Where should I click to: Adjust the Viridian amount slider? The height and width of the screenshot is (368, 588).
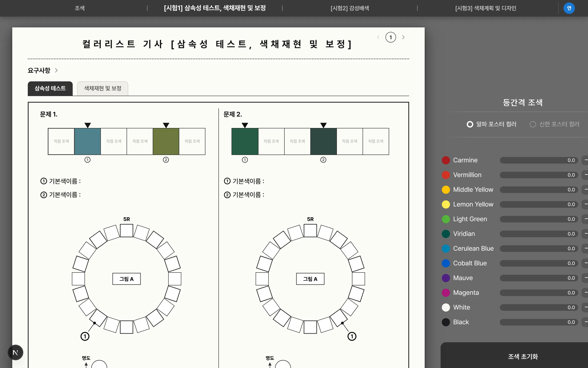539,234
